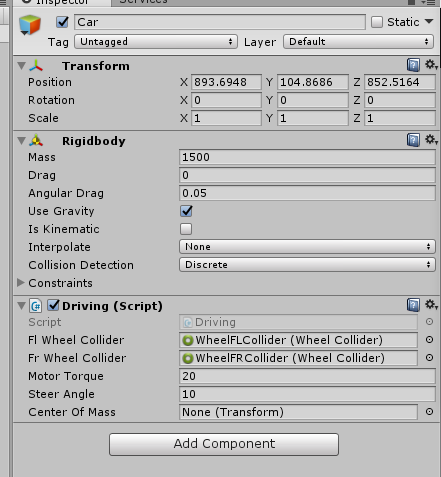Disable Use Gravity checkbox
The height and width of the screenshot is (477, 441).
(x=186, y=211)
